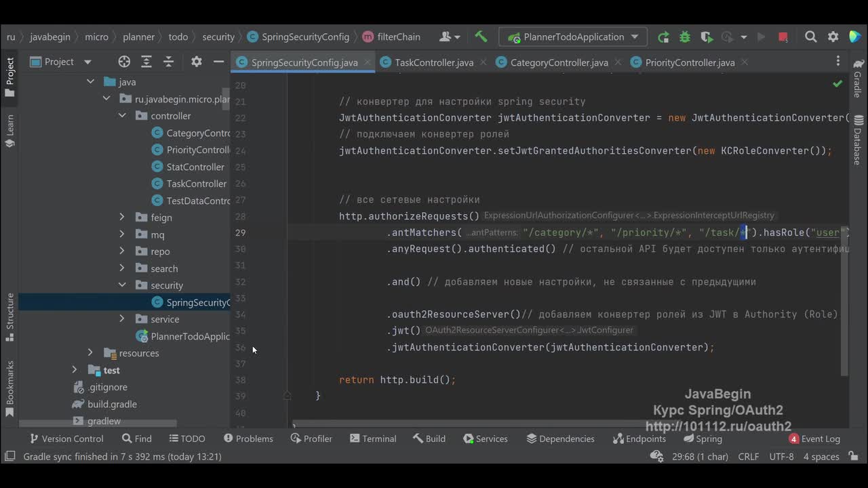This screenshot has width=868, height=488.
Task: Click the SpringSecurityConfig breadcrumb in the navigation bar
Action: click(298, 37)
